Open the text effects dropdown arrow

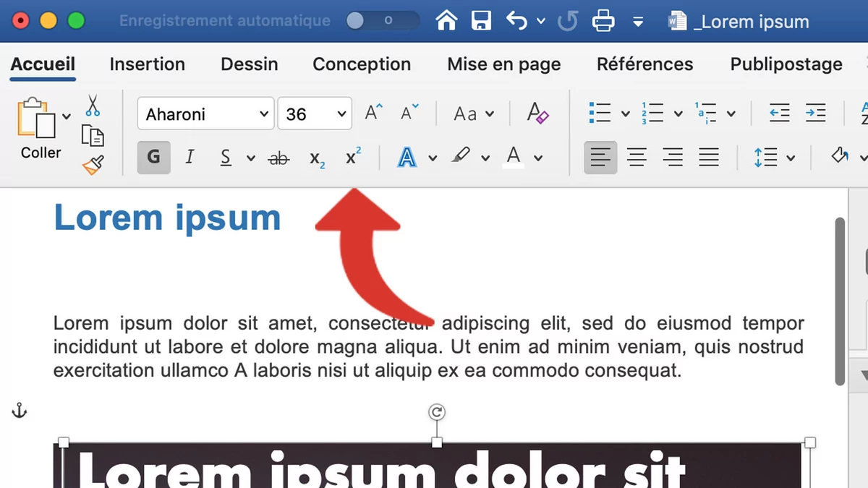click(x=433, y=158)
